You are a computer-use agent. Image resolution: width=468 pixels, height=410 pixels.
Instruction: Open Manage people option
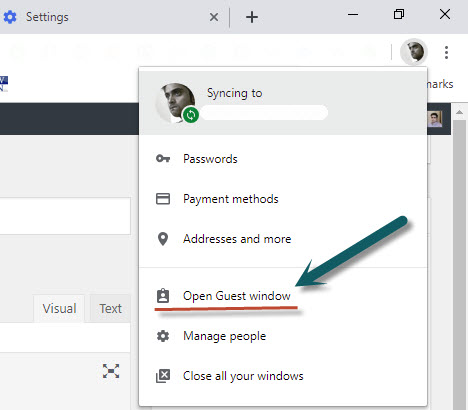point(283,336)
